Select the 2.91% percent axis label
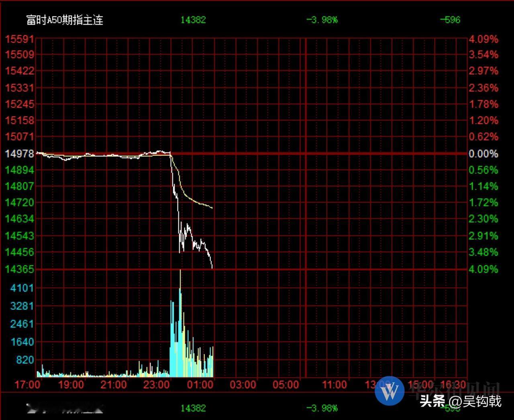 click(x=483, y=235)
